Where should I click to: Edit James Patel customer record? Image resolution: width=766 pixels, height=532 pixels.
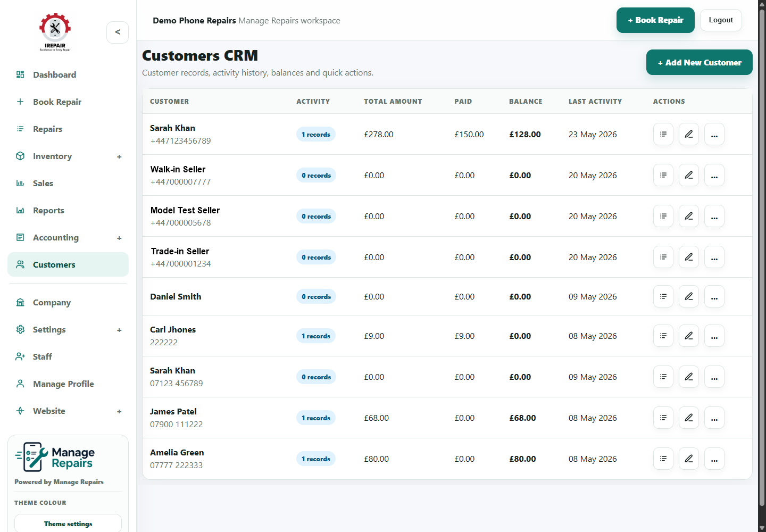(689, 418)
